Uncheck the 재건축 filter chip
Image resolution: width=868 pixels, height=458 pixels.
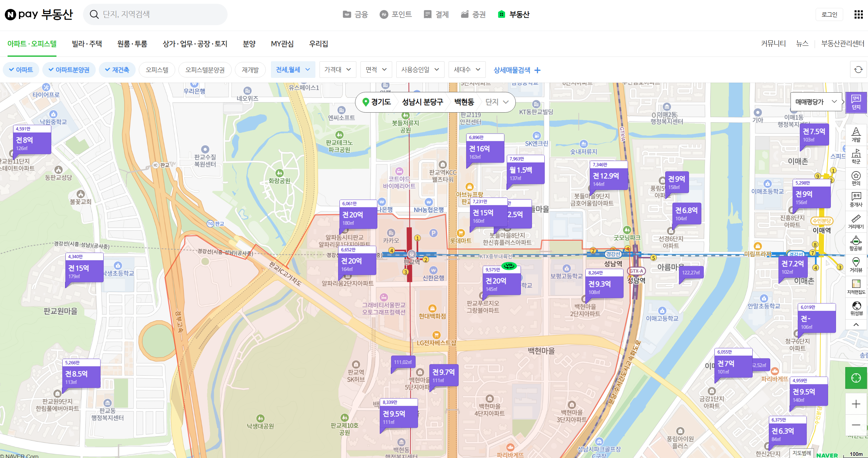(117, 70)
